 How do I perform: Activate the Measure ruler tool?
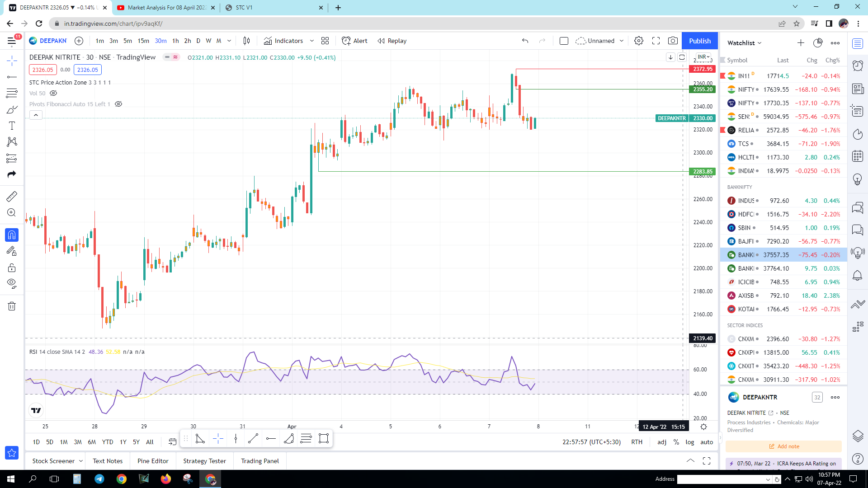(12, 196)
